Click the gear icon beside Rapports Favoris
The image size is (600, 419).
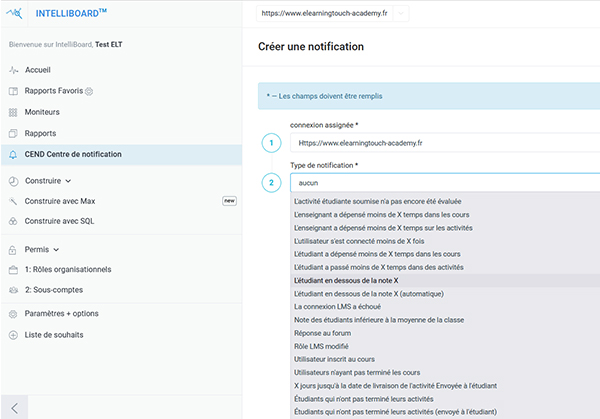click(88, 92)
